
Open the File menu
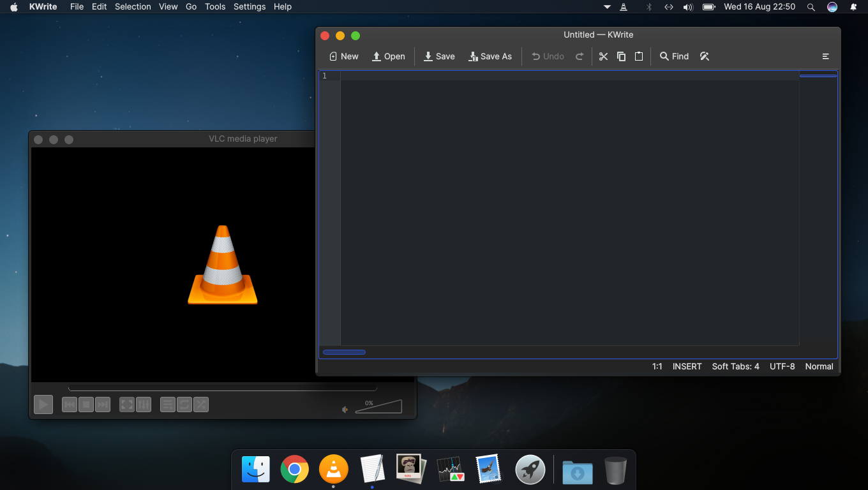tap(77, 6)
